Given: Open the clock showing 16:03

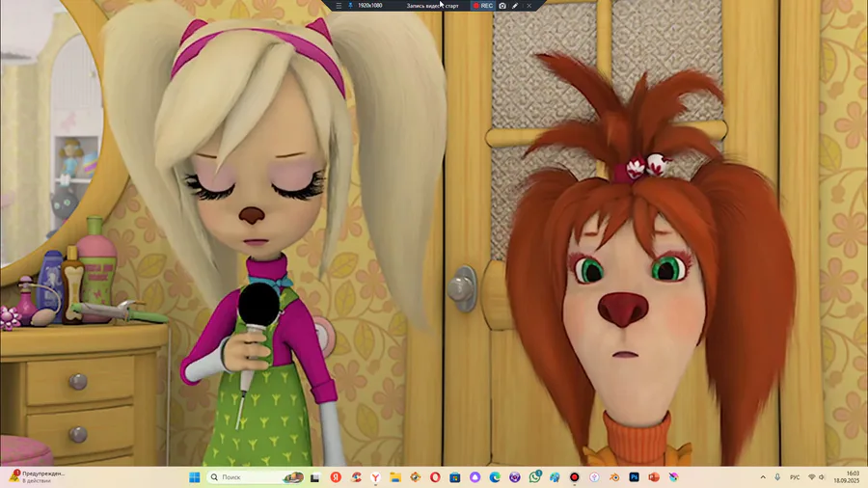Looking at the screenshot, I should click(847, 477).
